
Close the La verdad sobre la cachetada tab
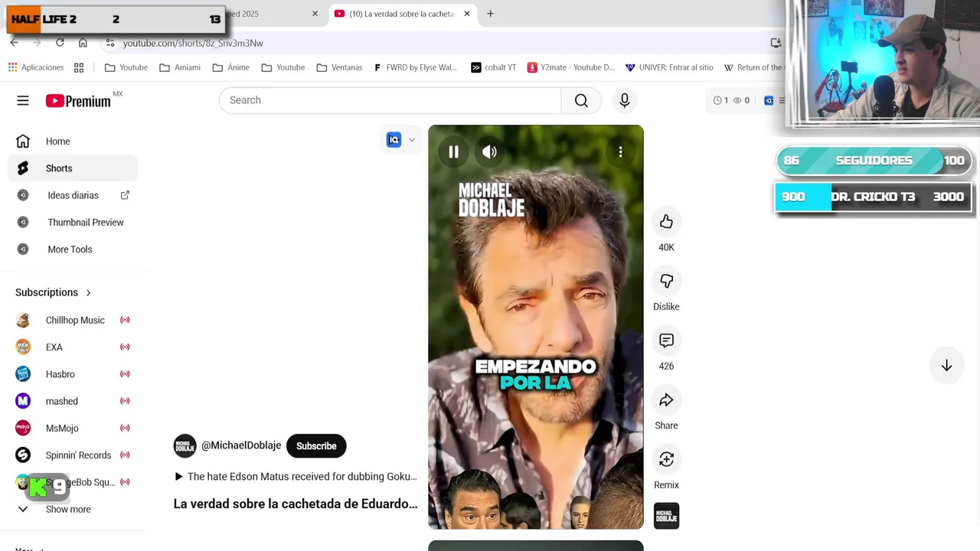pyautogui.click(x=467, y=14)
